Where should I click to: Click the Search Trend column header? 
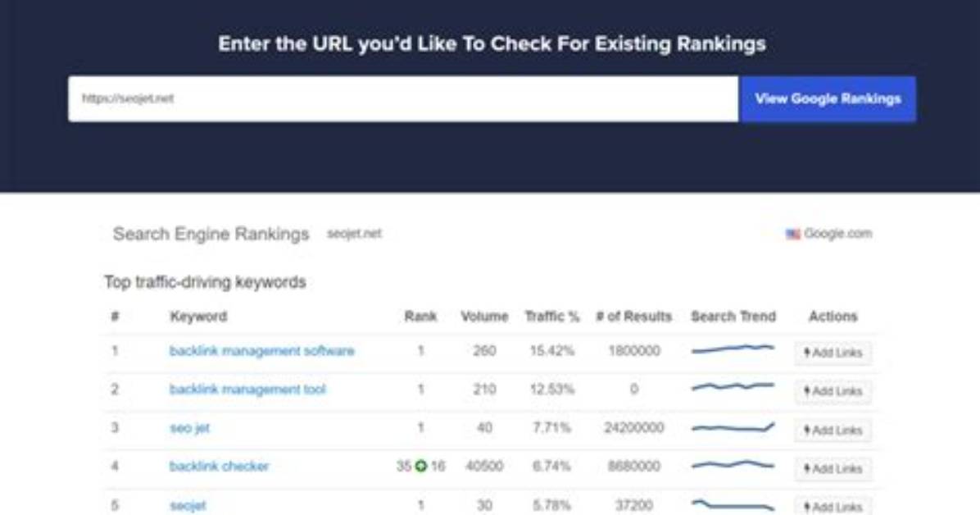click(733, 317)
